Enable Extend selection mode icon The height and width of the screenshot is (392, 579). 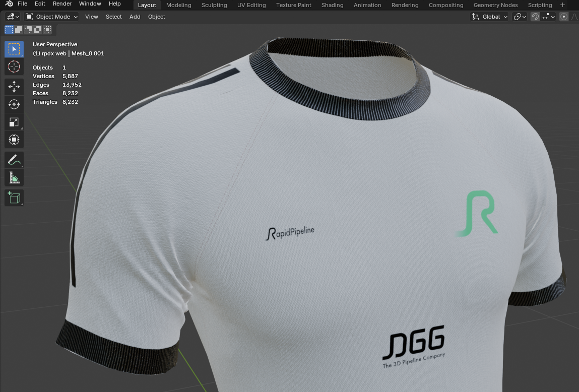19,30
